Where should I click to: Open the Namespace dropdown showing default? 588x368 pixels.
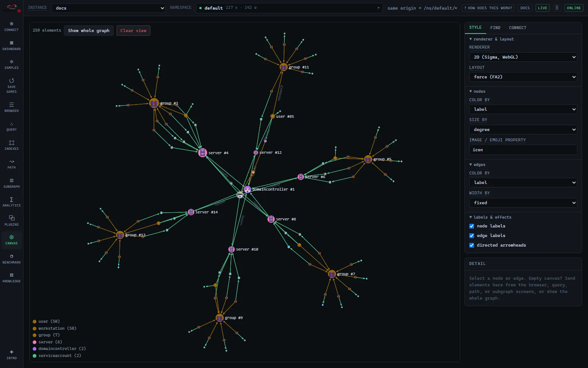289,8
